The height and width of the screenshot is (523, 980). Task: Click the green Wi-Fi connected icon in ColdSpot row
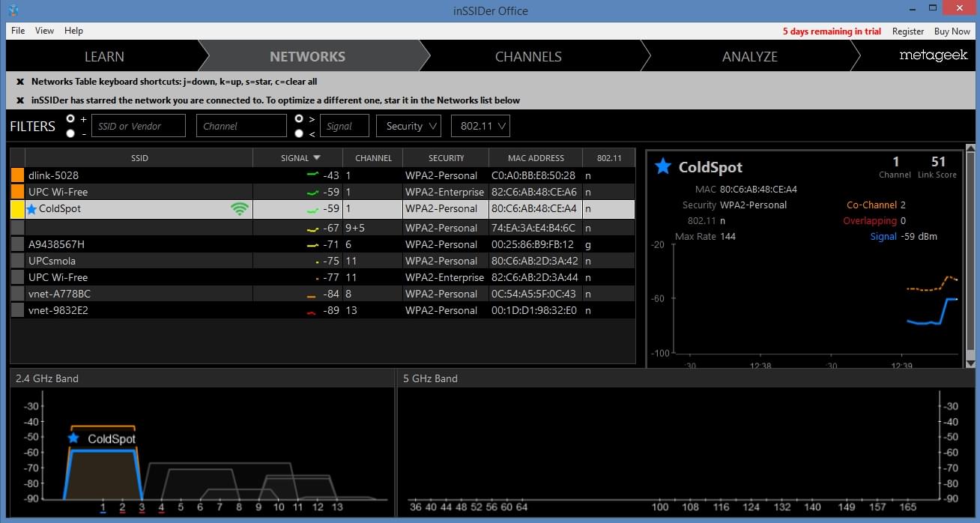[240, 209]
